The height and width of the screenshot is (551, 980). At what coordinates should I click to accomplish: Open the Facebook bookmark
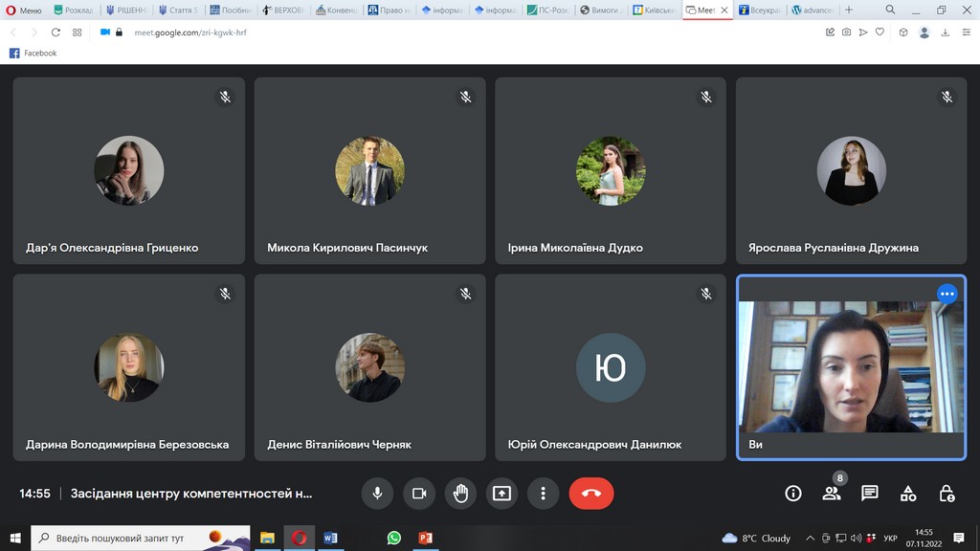pos(33,54)
